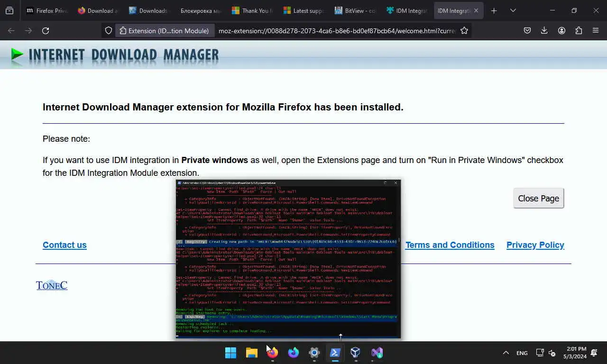
Task: Click the tracking protection shield icon
Action: pyautogui.click(x=109, y=30)
